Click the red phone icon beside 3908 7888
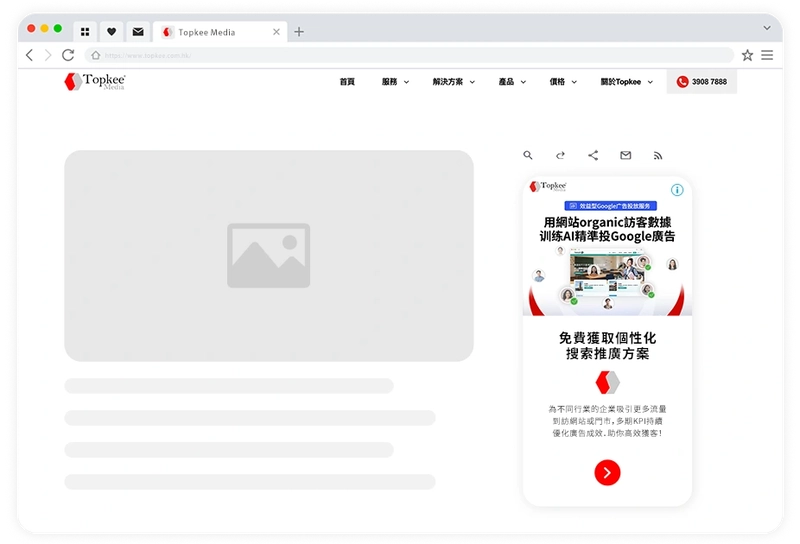800x544 pixels. (x=682, y=82)
